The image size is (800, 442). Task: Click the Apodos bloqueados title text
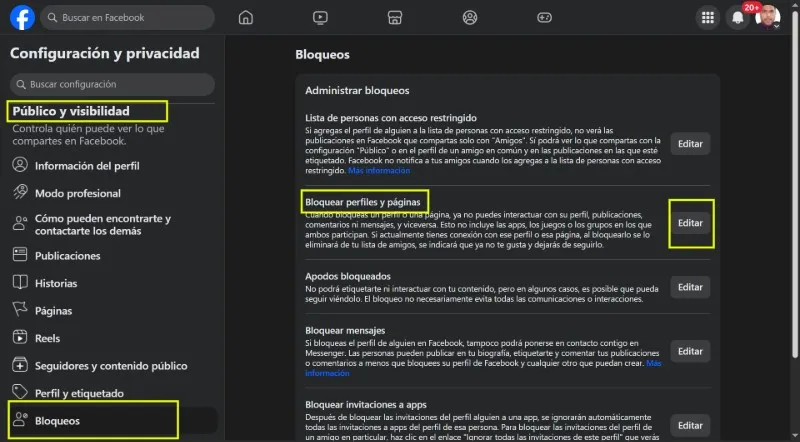tap(348, 277)
